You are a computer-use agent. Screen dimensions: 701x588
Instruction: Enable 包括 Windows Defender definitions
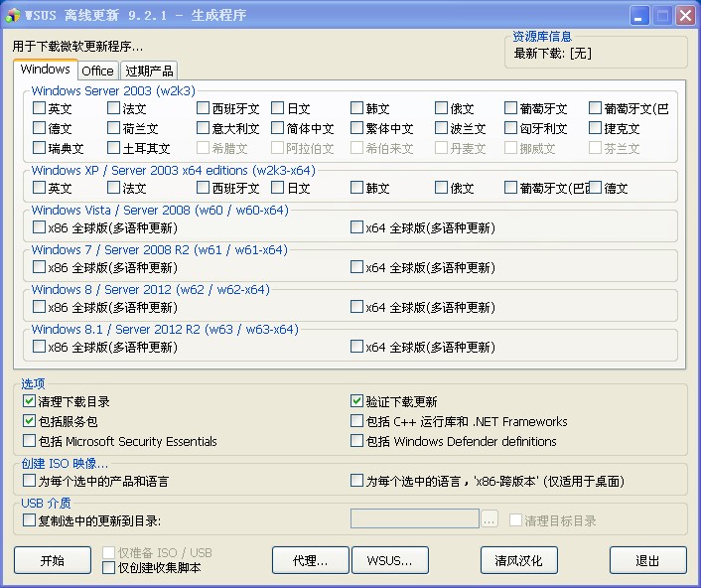click(356, 440)
